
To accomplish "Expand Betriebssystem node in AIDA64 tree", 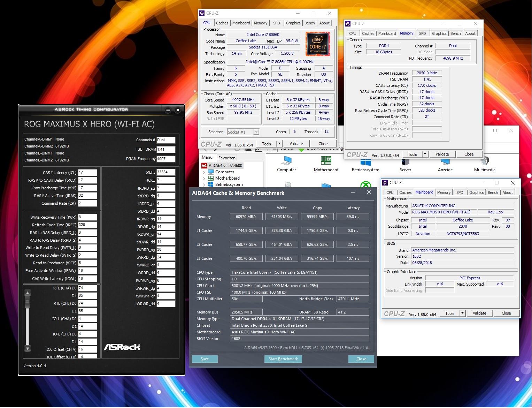I will tap(204, 184).
